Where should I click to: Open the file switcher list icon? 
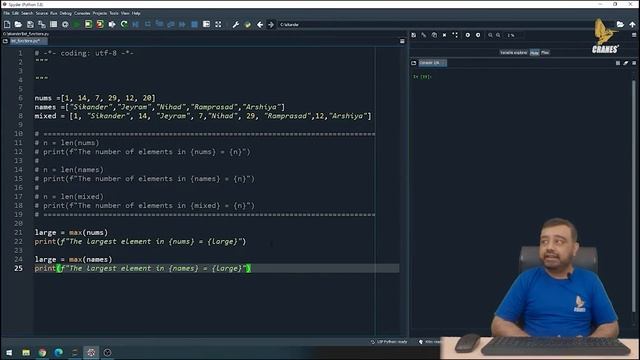(53, 24)
